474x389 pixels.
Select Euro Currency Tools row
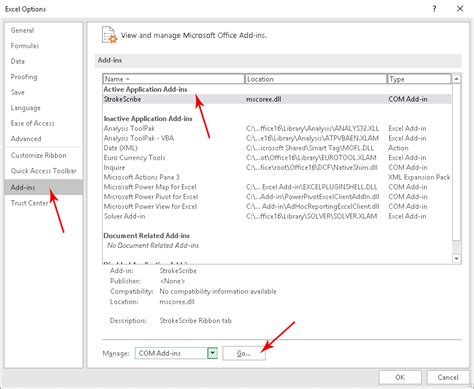pos(277,158)
